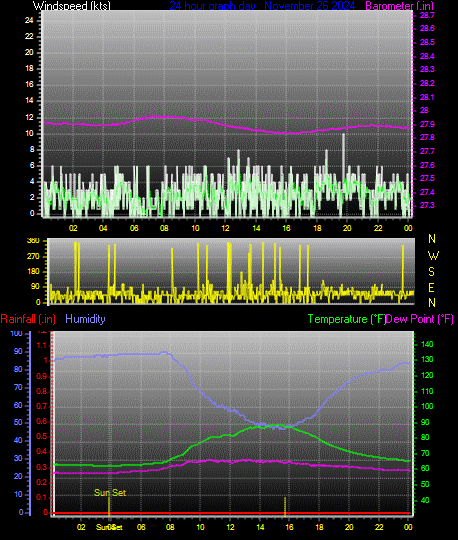Viewport: 458px width, 540px height.
Task: Click the 28.7 barometer scale value
Action: pyautogui.click(x=427, y=15)
